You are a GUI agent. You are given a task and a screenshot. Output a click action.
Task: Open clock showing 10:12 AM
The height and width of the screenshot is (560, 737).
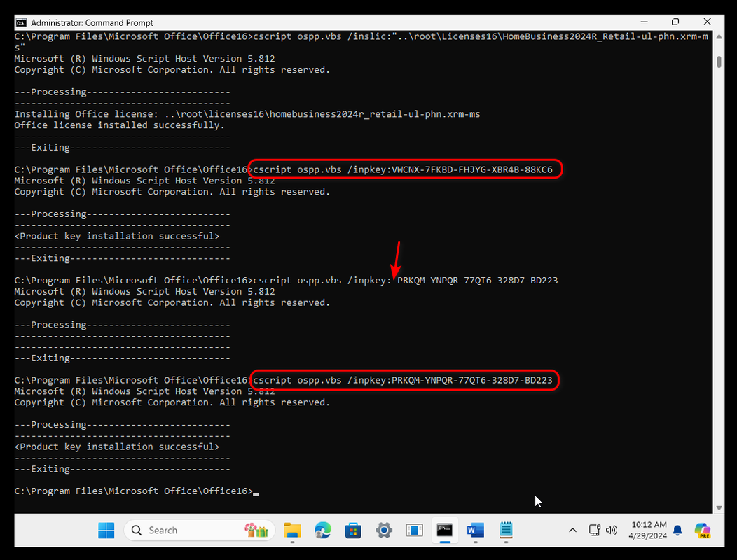649,525
